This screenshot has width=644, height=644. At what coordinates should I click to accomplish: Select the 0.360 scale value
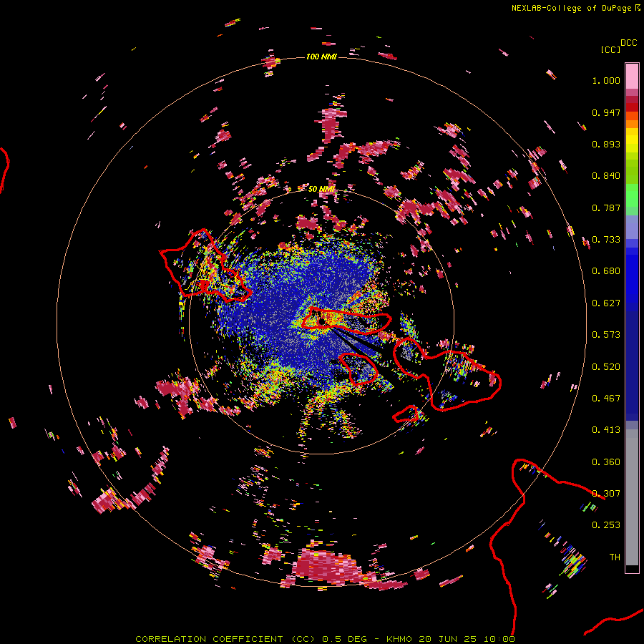[606, 462]
